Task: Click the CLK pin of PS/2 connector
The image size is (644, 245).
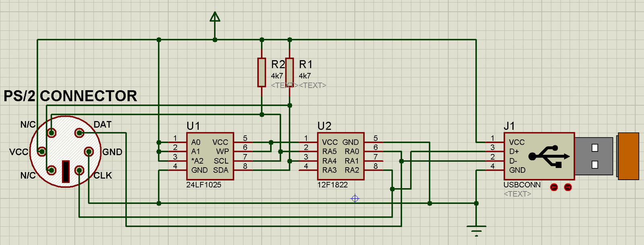Action: coord(80,170)
